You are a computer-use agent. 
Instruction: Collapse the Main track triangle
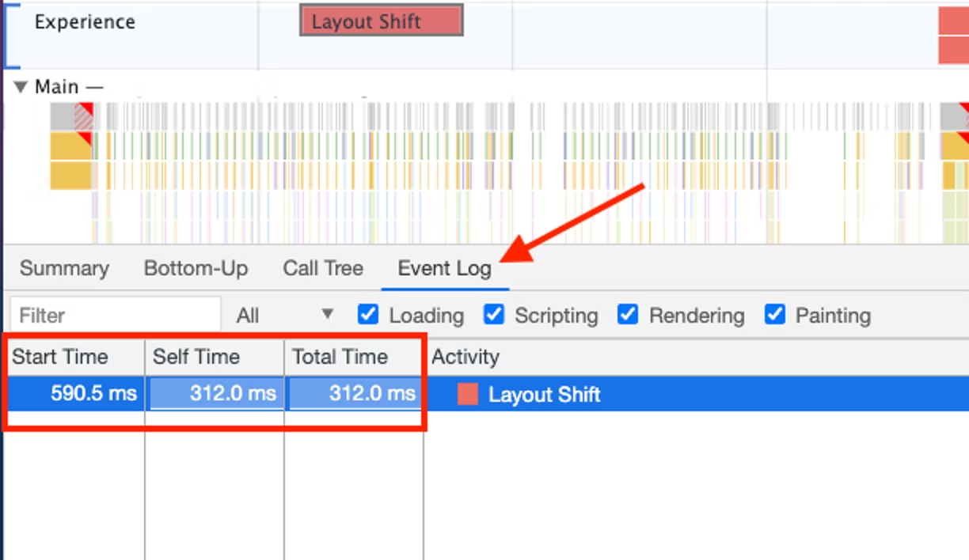(x=21, y=87)
